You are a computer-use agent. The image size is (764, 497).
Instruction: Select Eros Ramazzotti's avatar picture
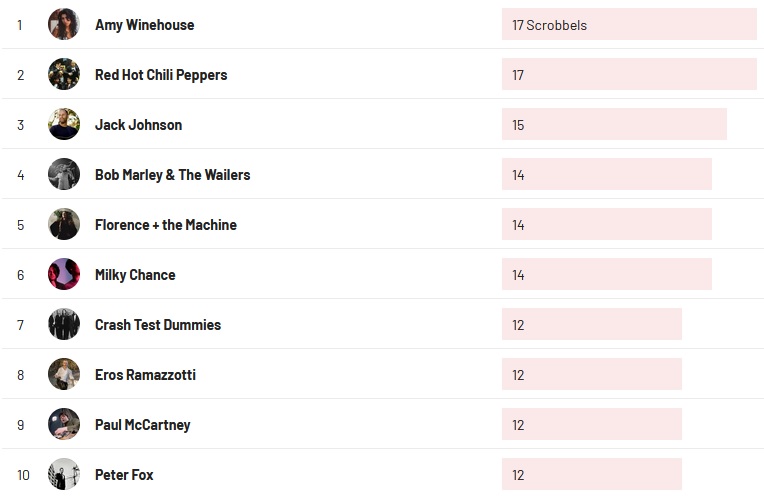(64, 374)
